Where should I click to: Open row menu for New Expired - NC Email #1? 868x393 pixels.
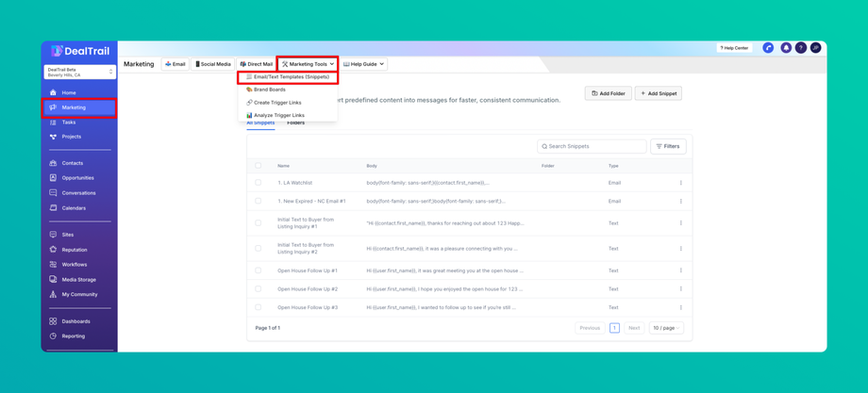[x=680, y=201]
